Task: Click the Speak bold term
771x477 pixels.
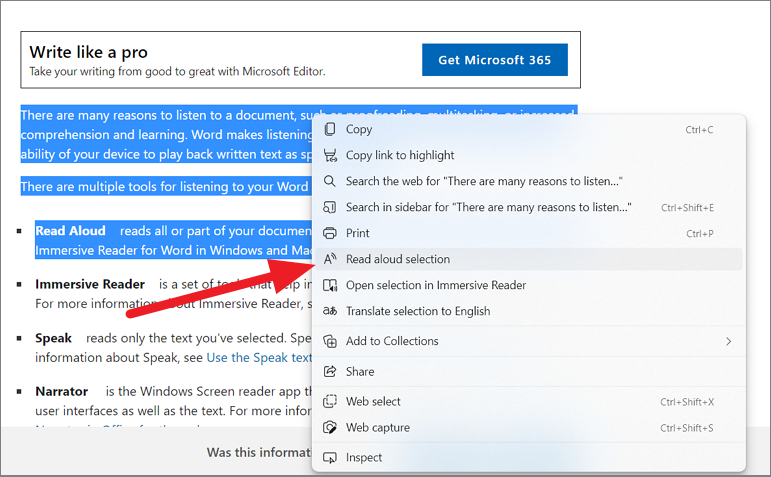Action: pos(54,338)
